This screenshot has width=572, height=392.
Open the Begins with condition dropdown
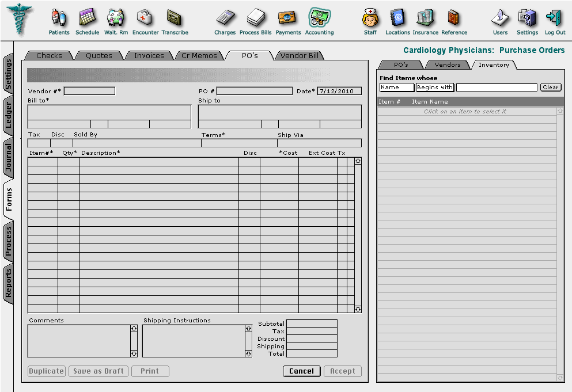434,87
